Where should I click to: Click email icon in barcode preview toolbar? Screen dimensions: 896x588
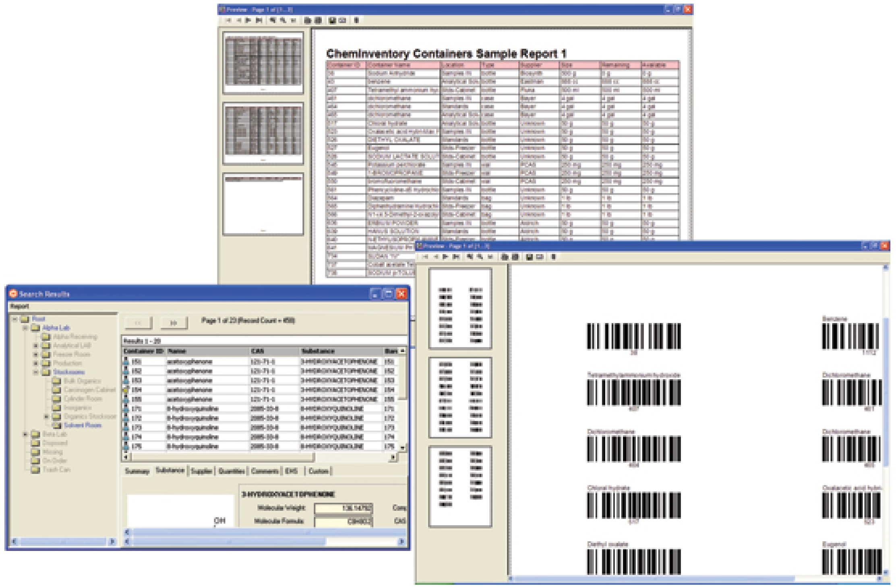pyautogui.click(x=540, y=257)
